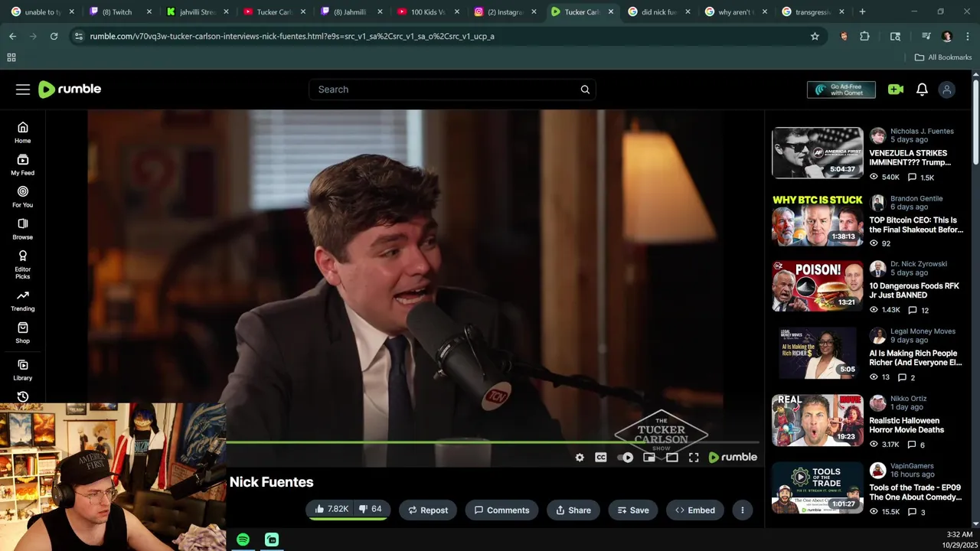Click the Share button
This screenshot has height=551, width=980.
pyautogui.click(x=573, y=510)
